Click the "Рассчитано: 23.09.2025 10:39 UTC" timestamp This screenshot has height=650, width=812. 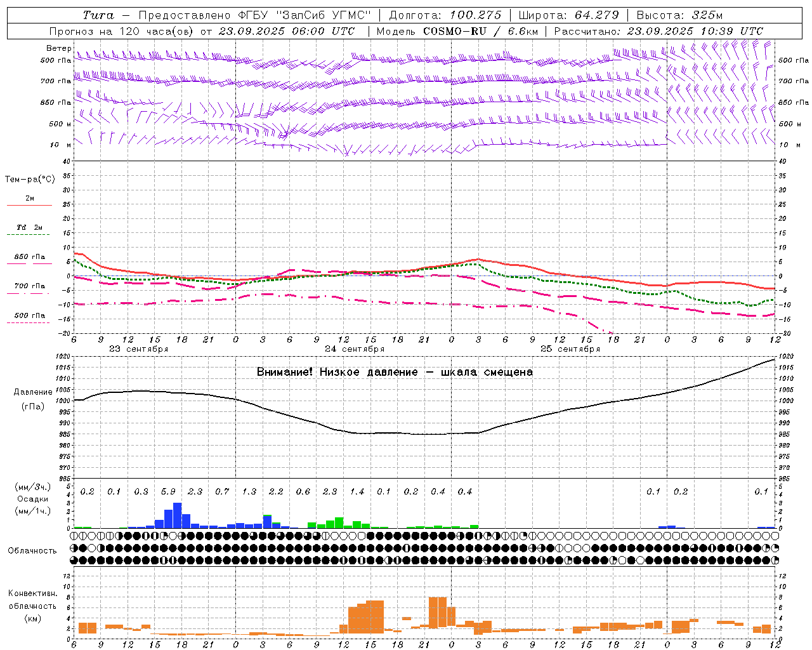[658, 31]
